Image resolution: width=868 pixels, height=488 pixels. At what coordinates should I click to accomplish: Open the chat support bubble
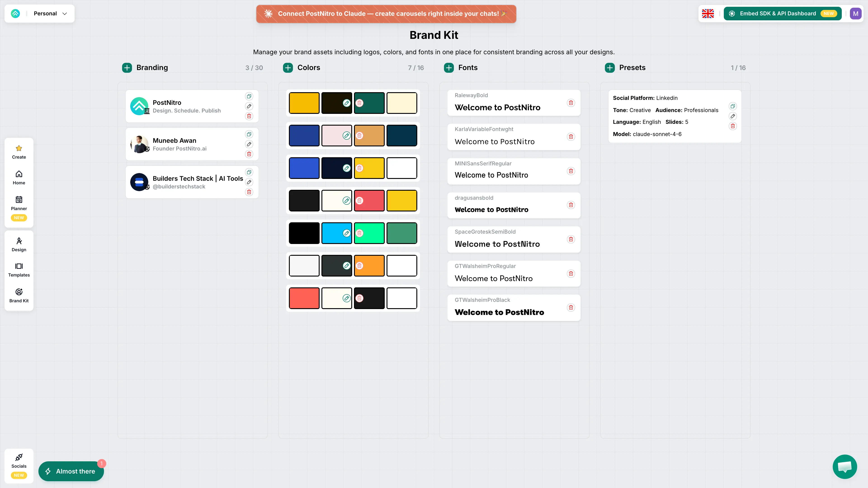coord(844,467)
